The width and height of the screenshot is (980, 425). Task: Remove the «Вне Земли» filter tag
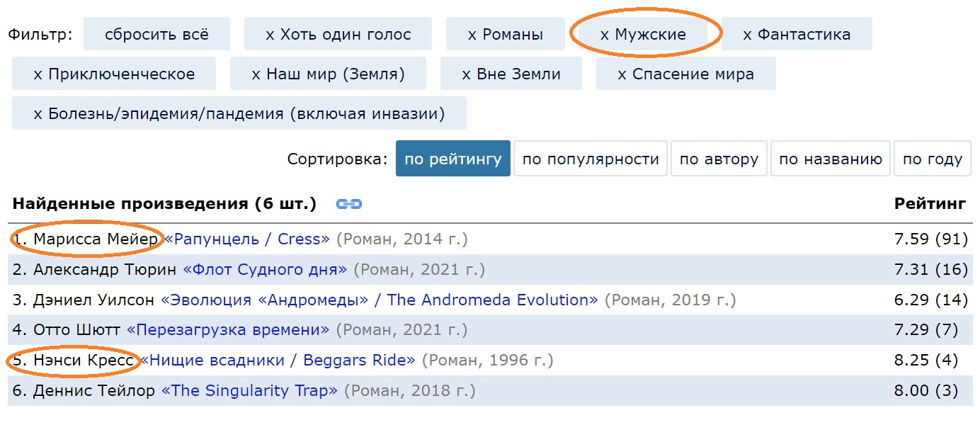511,74
